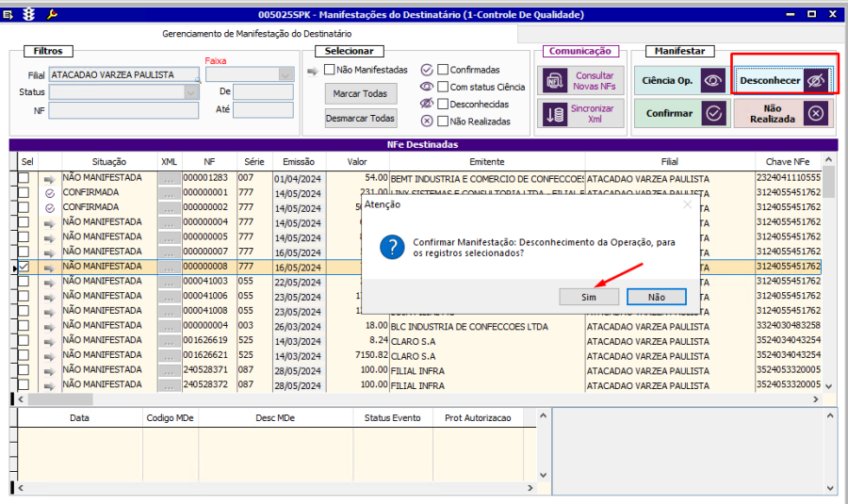Open the Status dropdown
Viewport: 848px width, 504px height.
click(191, 92)
